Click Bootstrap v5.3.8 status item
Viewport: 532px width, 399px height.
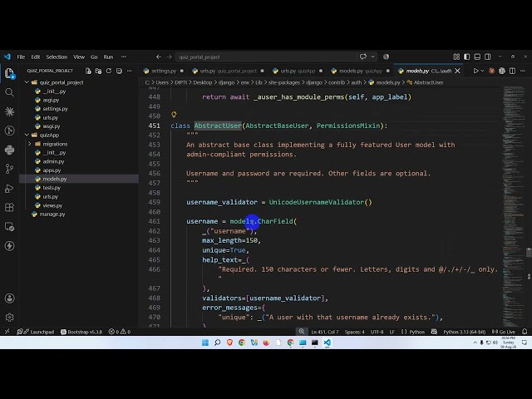coord(81,332)
